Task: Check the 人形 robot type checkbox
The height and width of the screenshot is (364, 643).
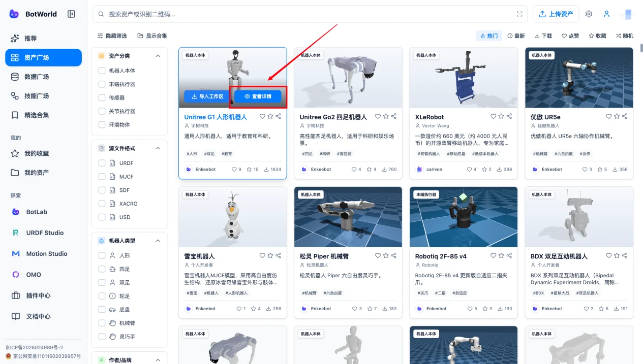Action: (x=102, y=255)
